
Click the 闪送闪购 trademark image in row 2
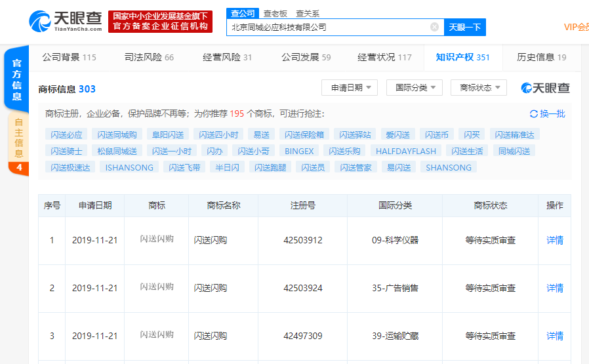click(157, 287)
